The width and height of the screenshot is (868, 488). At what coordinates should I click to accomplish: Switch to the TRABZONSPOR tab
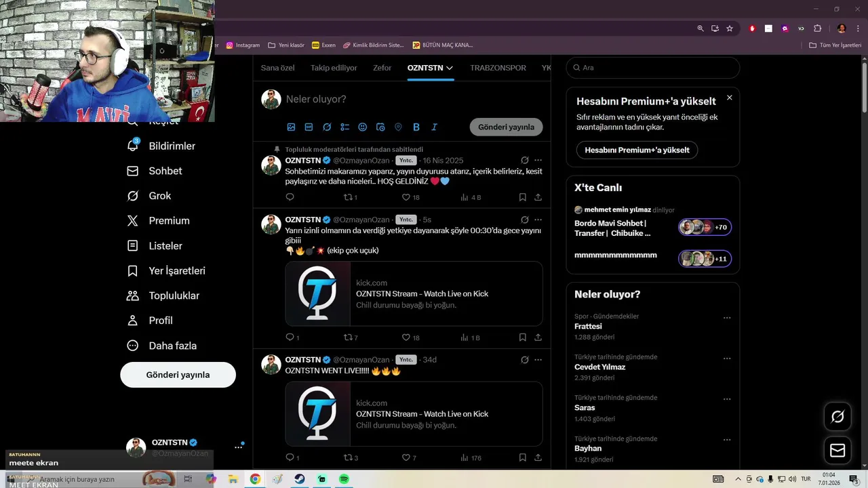(x=498, y=68)
